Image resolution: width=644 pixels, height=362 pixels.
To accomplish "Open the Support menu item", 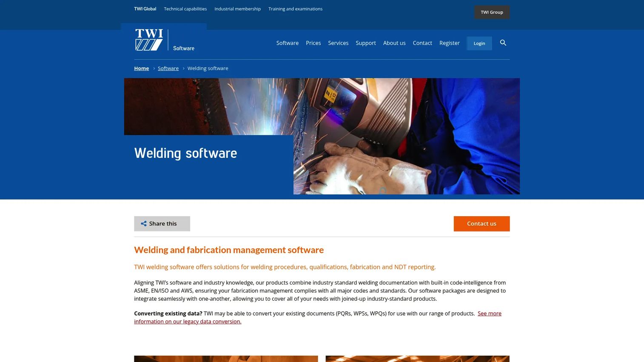I will pyautogui.click(x=366, y=43).
